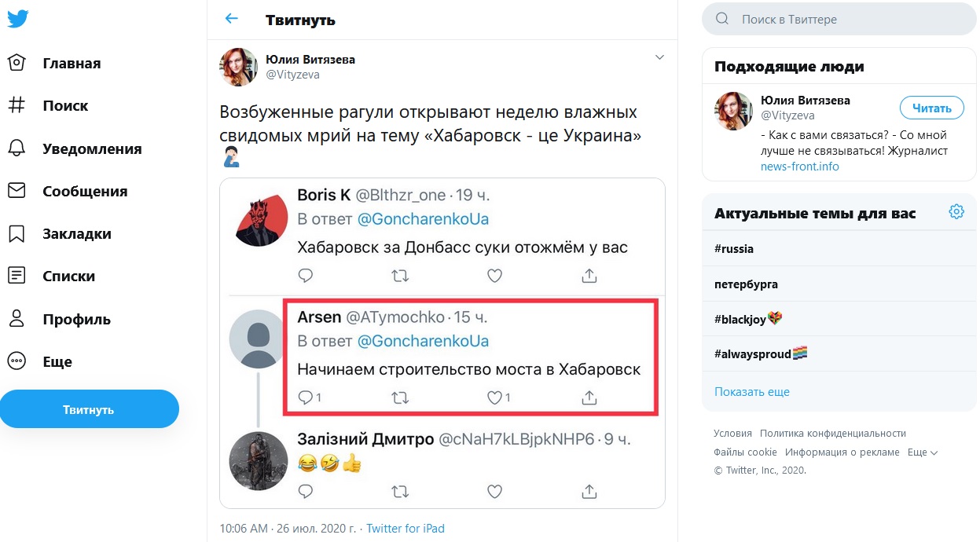This screenshot has height=542, width=980.
Task: Click Показать еще under trends
Action: (x=751, y=392)
